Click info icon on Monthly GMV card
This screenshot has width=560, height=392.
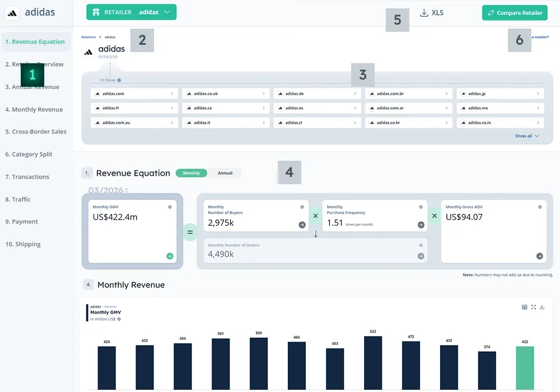point(170,207)
